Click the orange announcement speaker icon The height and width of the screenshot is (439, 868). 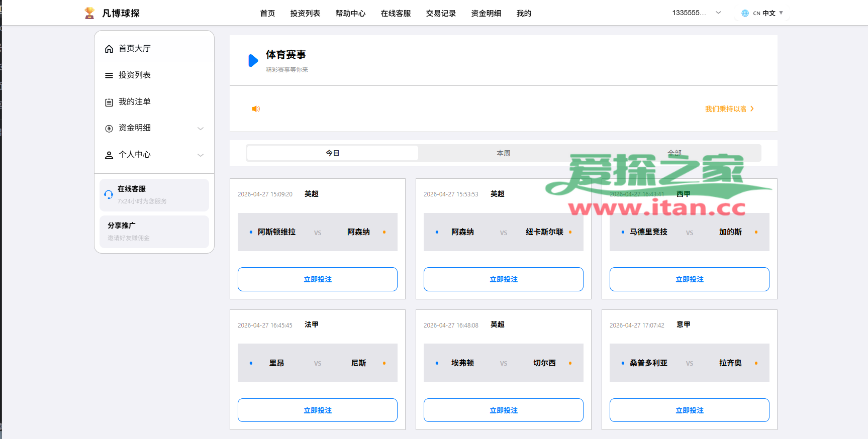256,109
